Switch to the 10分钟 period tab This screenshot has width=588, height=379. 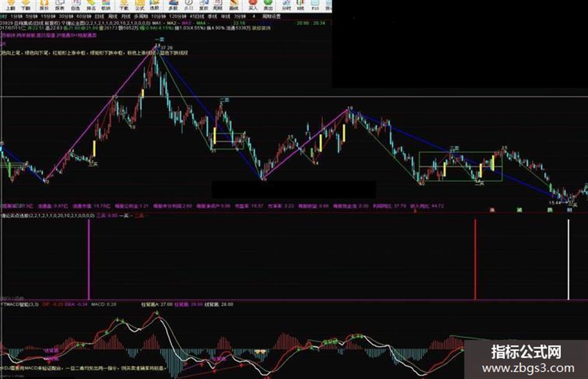(x=159, y=17)
